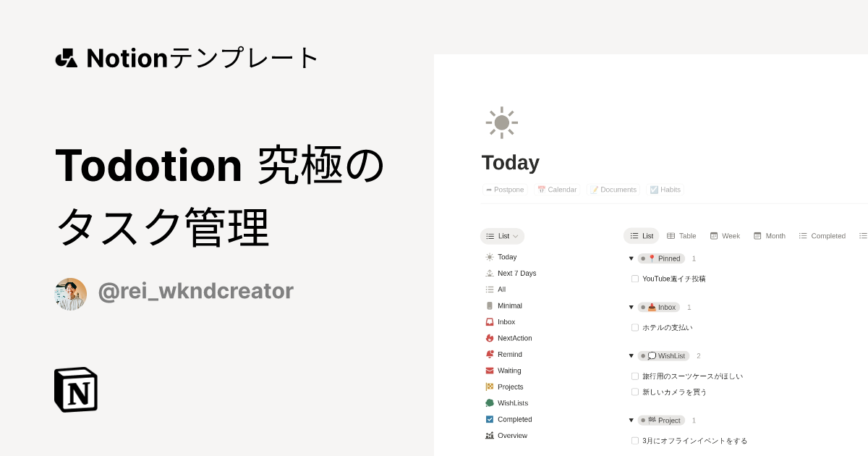Open the Next 7 Days sidebar item

(x=516, y=273)
